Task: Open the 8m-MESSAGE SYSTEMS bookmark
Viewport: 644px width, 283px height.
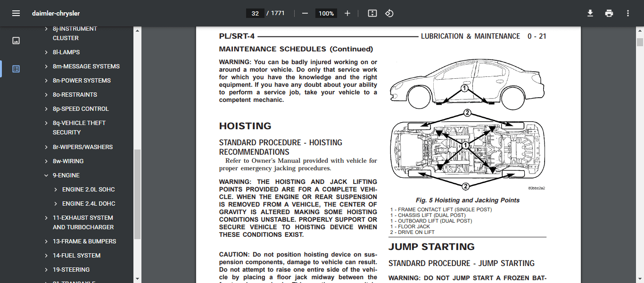Action: tap(86, 67)
